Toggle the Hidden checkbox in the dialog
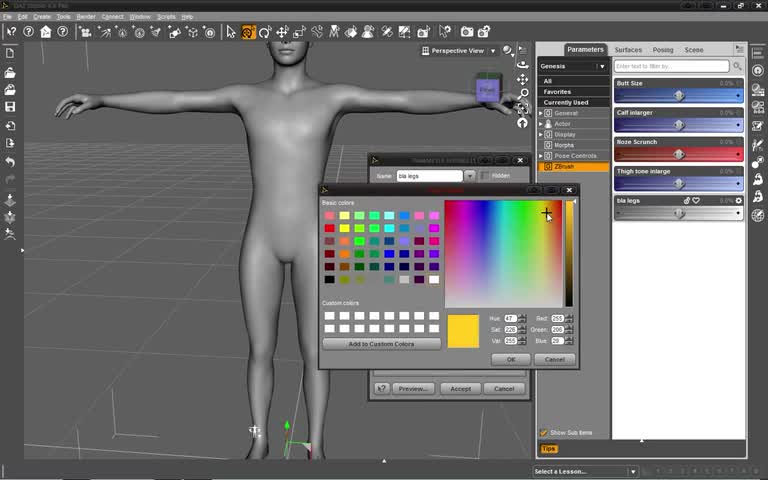Screen dimensions: 768x480 click(x=485, y=176)
